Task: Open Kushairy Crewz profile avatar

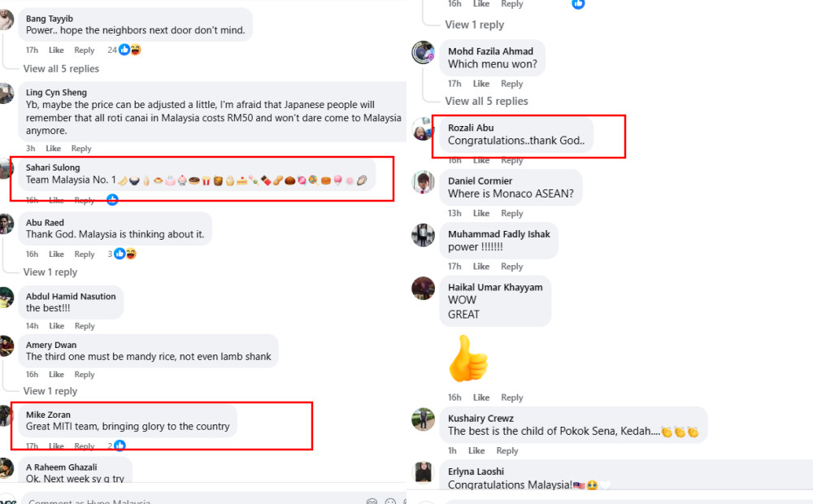Action: coord(423,419)
